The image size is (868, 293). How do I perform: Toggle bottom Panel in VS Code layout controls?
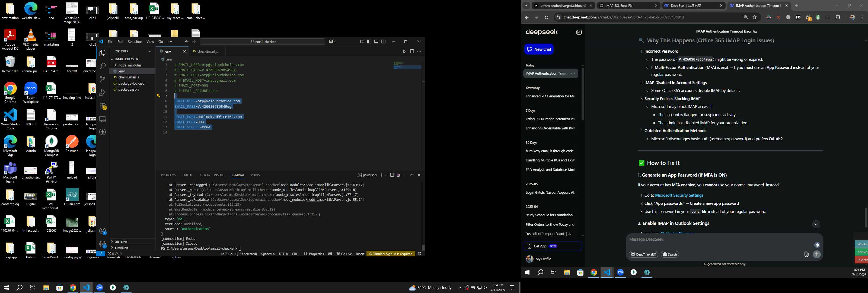[376, 42]
